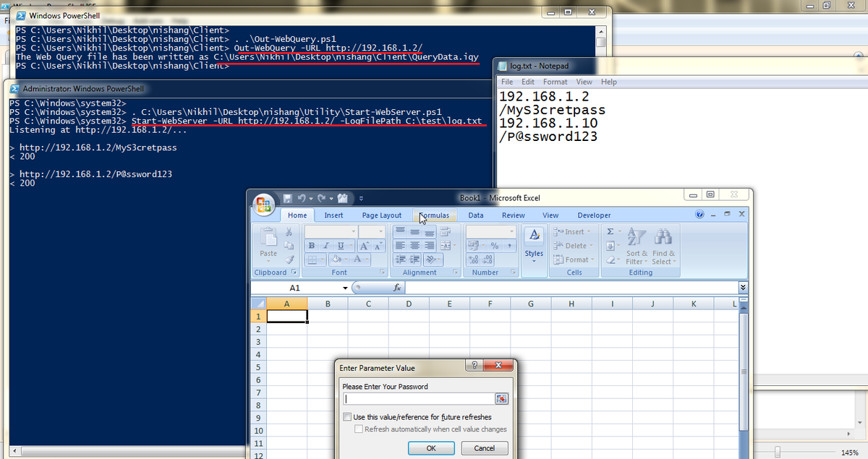
Task: Click the Excel Help question mark icon
Action: [x=699, y=215]
